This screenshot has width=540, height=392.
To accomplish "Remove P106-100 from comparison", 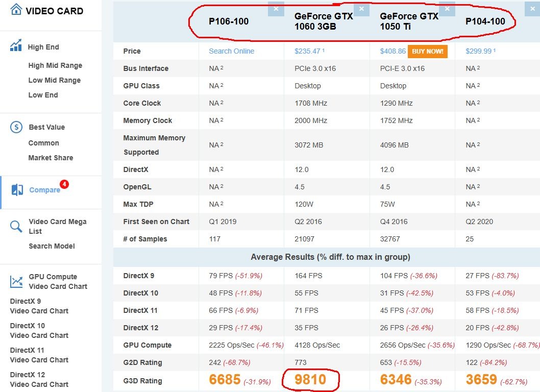I will [x=276, y=9].
